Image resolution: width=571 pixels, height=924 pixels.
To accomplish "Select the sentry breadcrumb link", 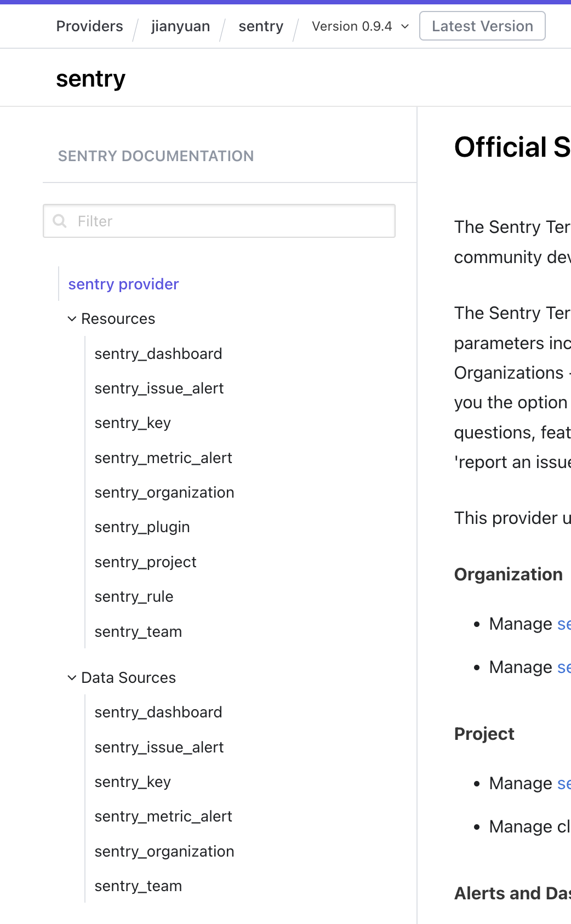I will pos(261,26).
